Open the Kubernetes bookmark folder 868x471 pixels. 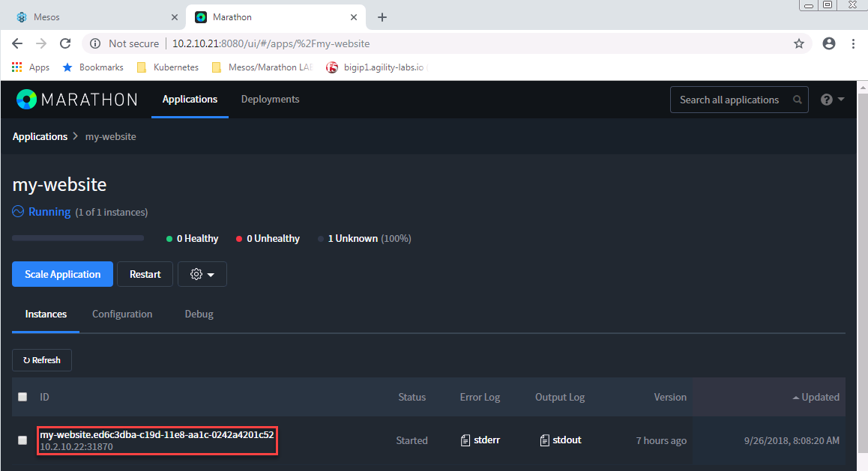tap(169, 67)
